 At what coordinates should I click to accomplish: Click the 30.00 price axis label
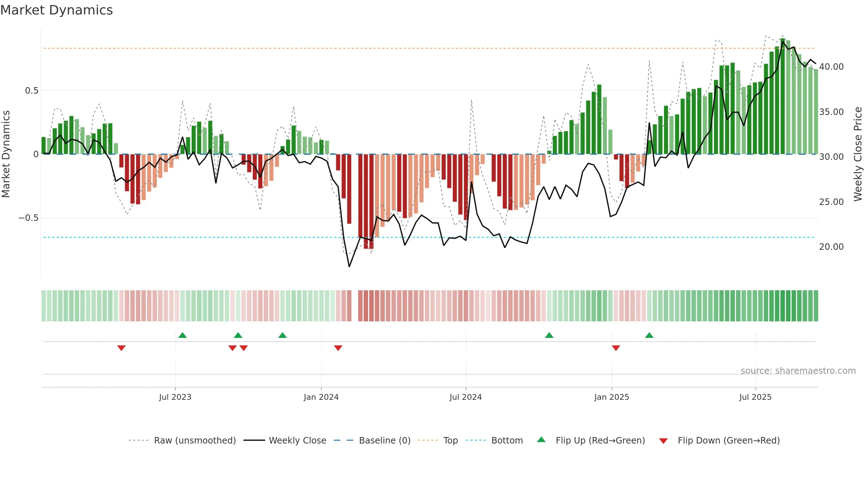coord(831,157)
